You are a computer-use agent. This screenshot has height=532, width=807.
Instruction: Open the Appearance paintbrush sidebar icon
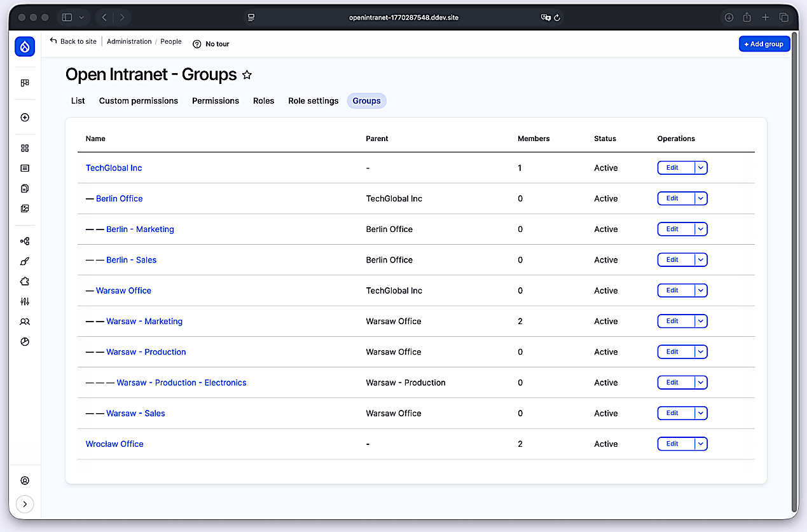coord(25,261)
